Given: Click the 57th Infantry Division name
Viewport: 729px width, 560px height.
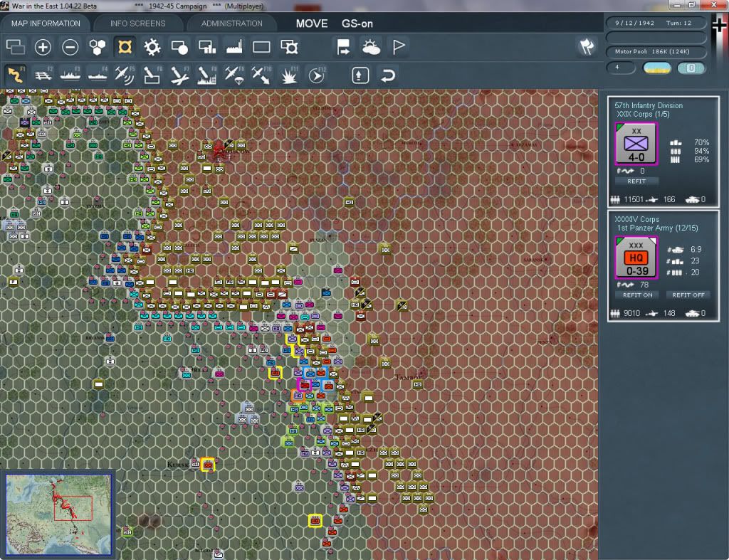Looking at the screenshot, I should coord(649,105).
